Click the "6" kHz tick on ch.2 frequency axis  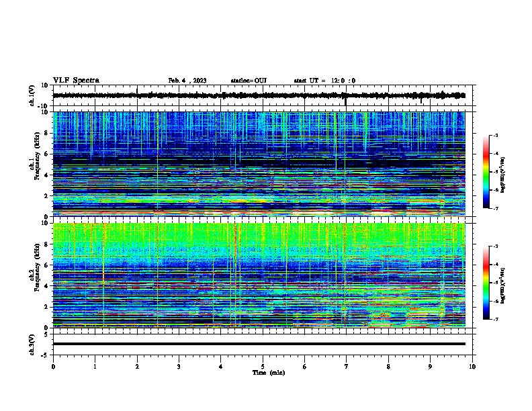coord(46,265)
